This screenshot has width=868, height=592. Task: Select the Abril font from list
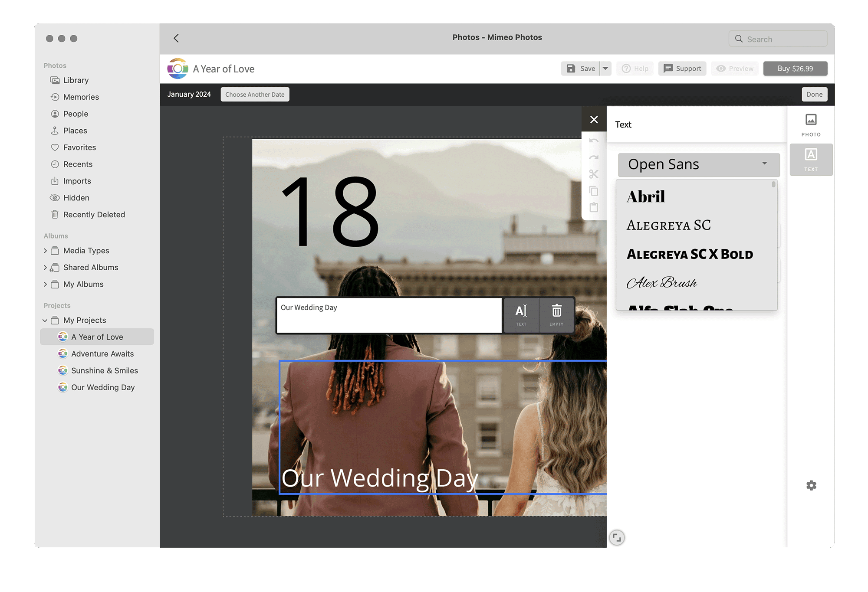click(x=646, y=195)
